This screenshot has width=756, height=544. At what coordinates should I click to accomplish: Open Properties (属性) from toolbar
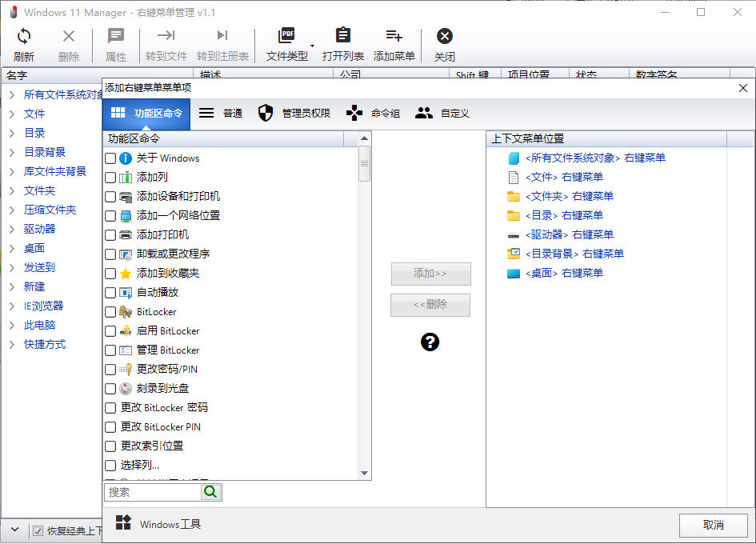(116, 36)
